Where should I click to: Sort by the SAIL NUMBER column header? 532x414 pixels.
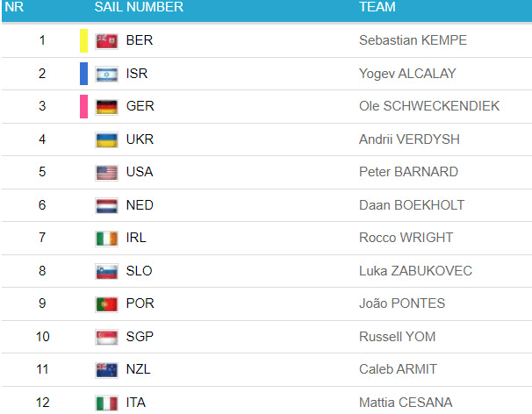[139, 7]
